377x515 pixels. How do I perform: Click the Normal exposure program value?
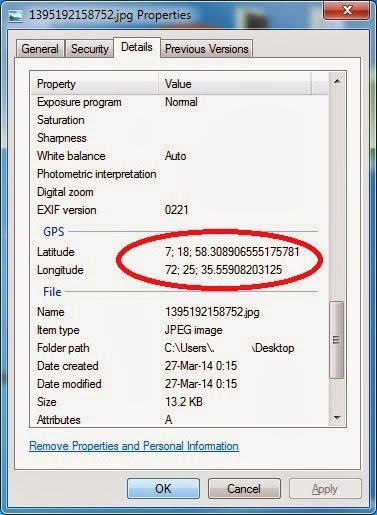181,102
